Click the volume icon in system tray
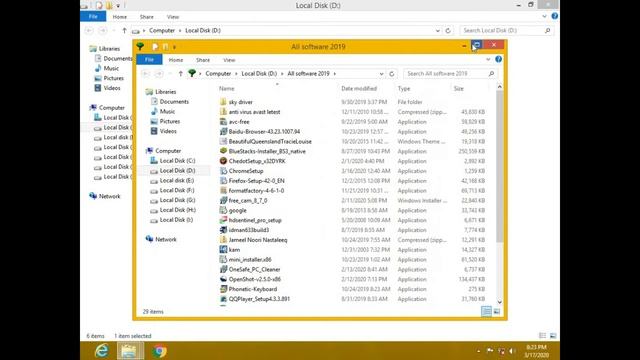The image size is (640, 360). pyautogui.click(x=512, y=351)
